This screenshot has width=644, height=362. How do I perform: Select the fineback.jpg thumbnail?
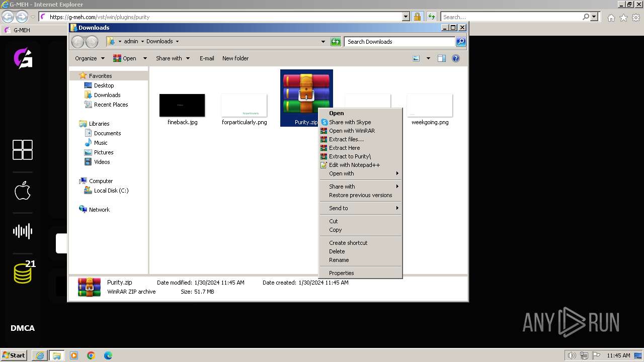click(x=182, y=105)
